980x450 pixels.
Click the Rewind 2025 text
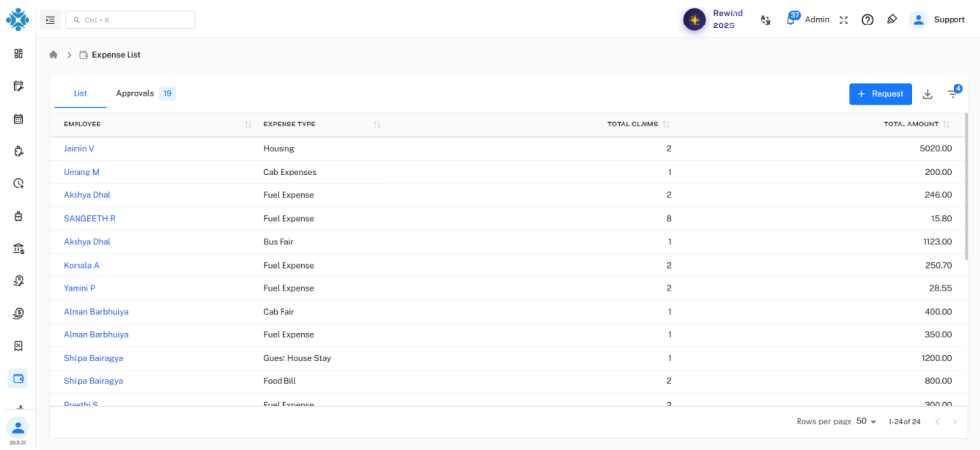pos(728,20)
